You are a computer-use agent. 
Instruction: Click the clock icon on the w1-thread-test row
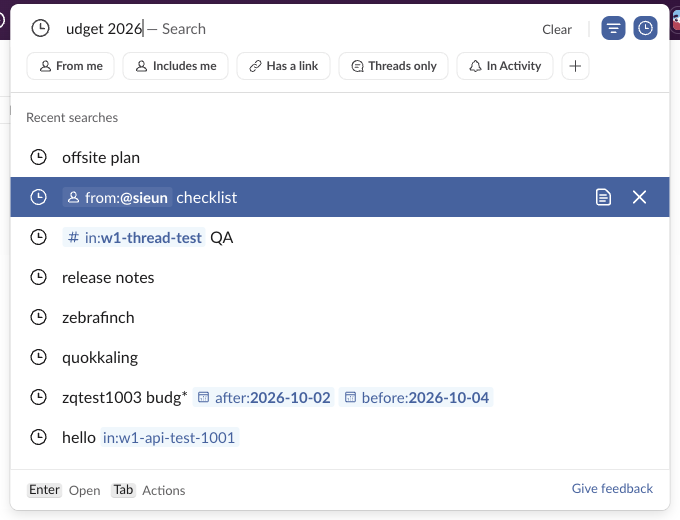39,237
